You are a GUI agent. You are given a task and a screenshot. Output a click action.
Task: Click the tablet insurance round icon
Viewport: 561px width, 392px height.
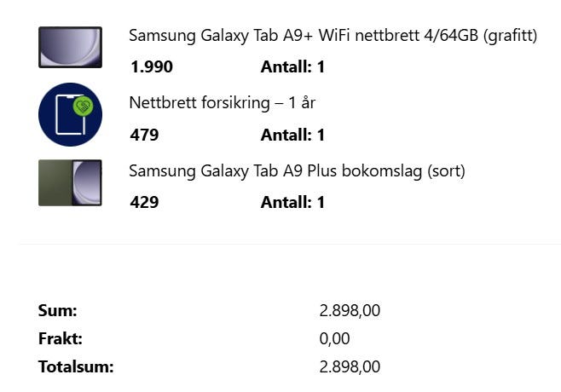coord(70,114)
